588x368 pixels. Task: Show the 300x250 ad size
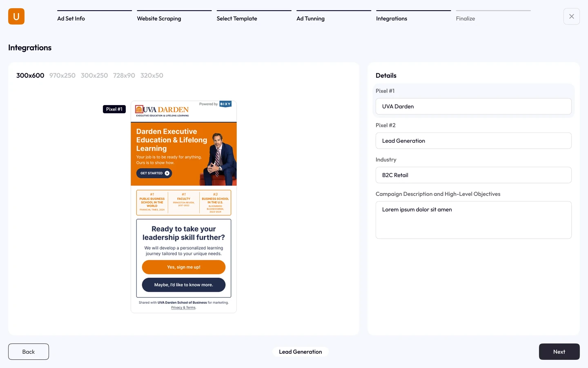point(94,75)
